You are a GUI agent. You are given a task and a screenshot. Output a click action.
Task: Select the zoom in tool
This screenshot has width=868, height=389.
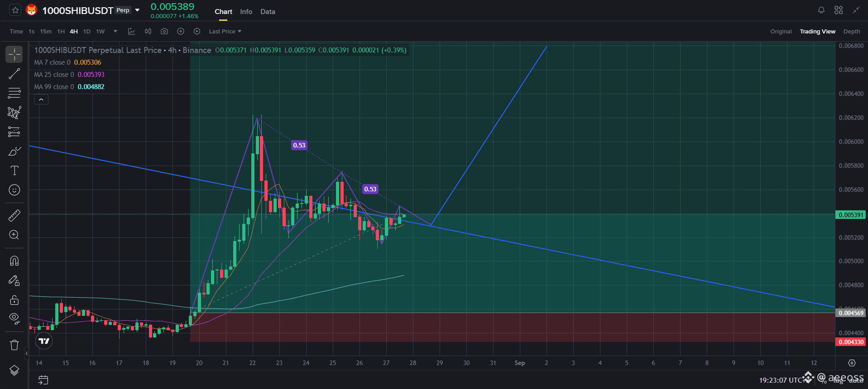(x=14, y=235)
